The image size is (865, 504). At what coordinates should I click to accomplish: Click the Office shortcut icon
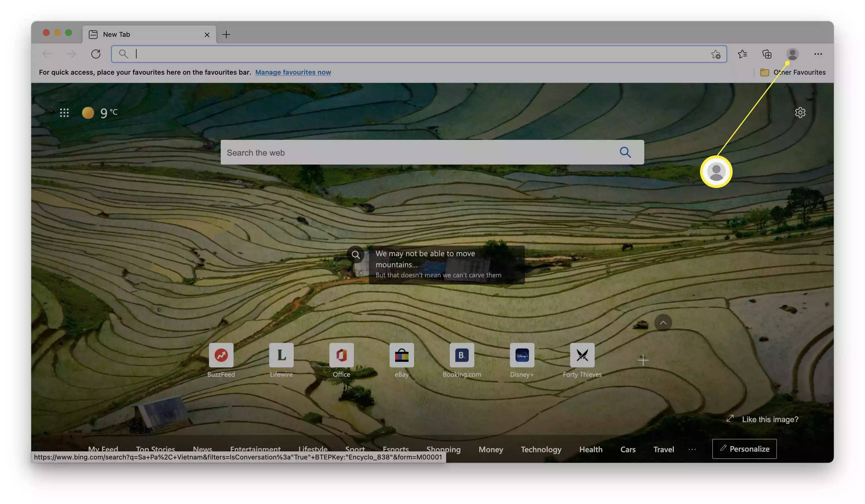(x=342, y=354)
